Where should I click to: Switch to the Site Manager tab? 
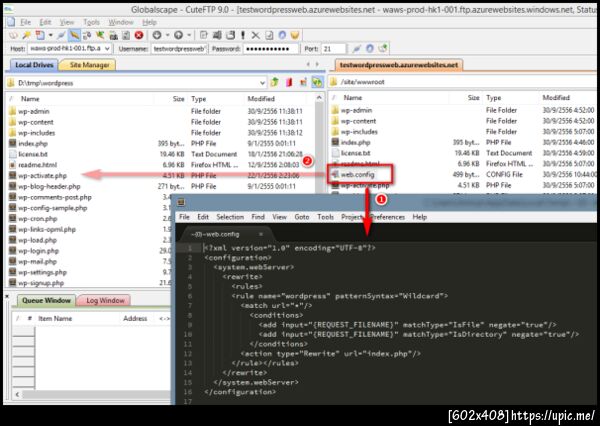(88, 65)
